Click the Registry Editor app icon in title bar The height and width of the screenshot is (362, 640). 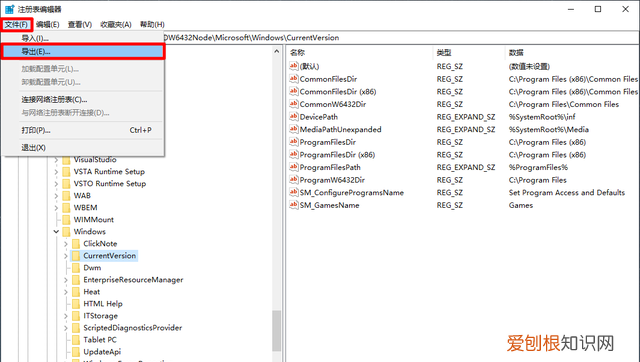click(9, 9)
